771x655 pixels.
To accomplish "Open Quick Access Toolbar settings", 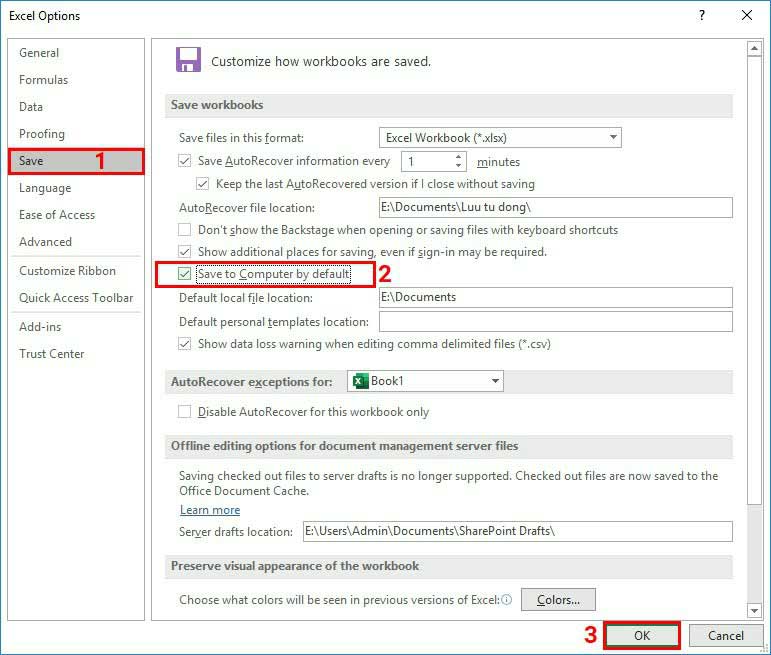I will [x=76, y=298].
